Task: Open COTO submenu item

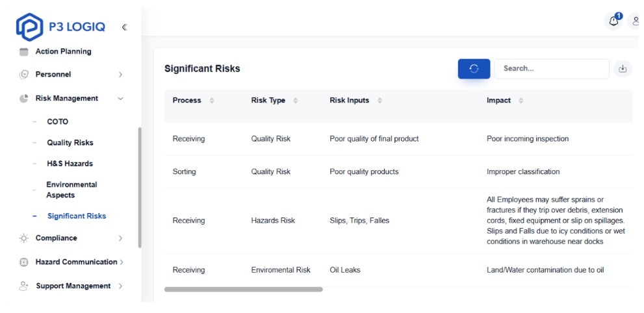Action: point(57,122)
